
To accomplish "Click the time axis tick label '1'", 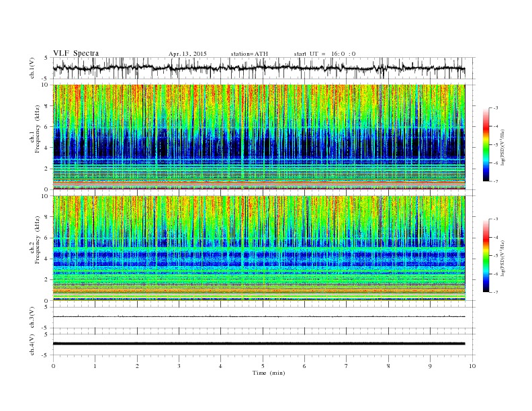I will [95, 366].
